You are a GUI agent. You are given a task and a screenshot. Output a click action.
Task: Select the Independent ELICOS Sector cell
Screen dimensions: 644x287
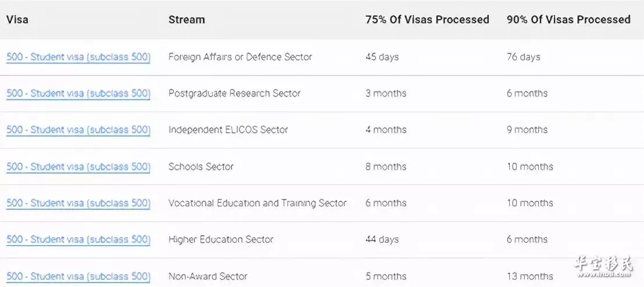click(x=228, y=130)
